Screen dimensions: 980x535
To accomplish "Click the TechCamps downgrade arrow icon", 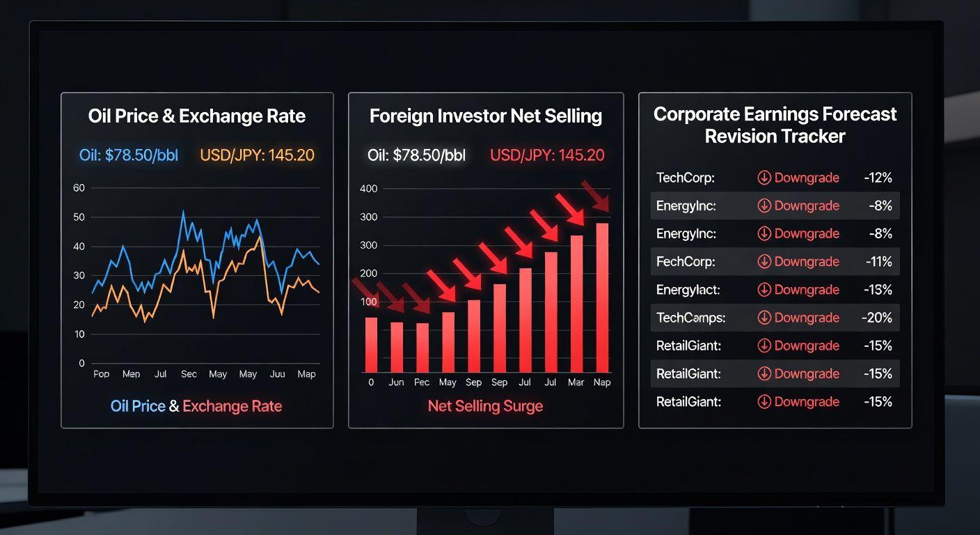I will point(764,318).
